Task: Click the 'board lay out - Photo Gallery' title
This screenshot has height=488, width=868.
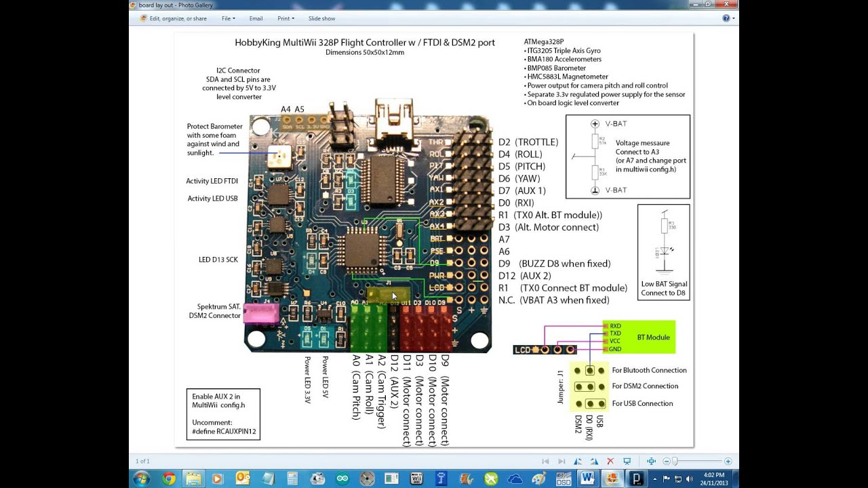Action: pos(176,5)
